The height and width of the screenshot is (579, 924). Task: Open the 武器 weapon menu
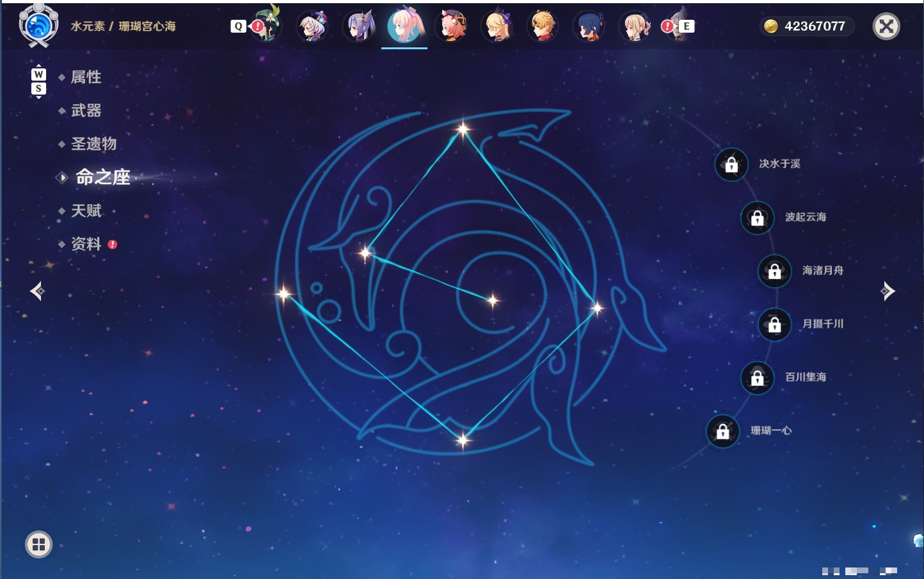point(86,111)
